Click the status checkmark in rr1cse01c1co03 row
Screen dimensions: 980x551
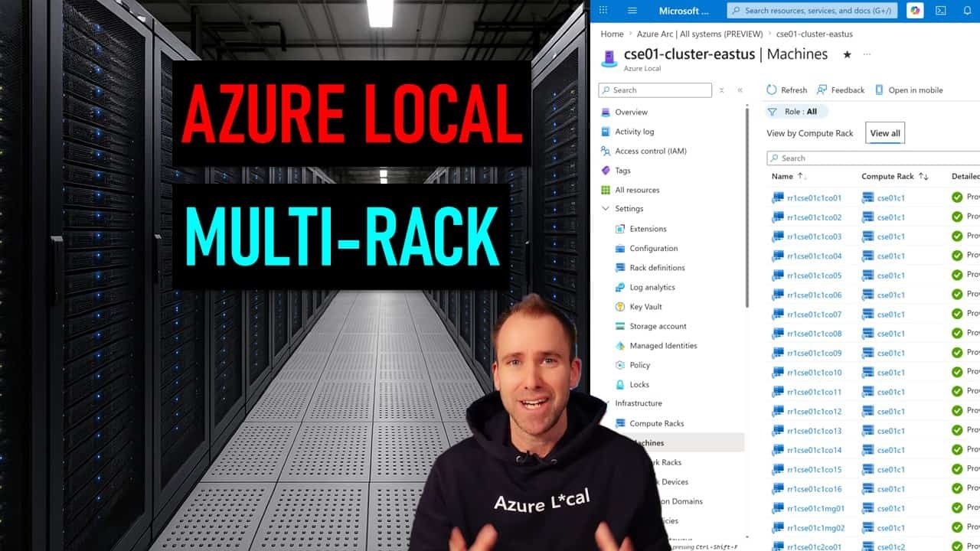tap(957, 236)
